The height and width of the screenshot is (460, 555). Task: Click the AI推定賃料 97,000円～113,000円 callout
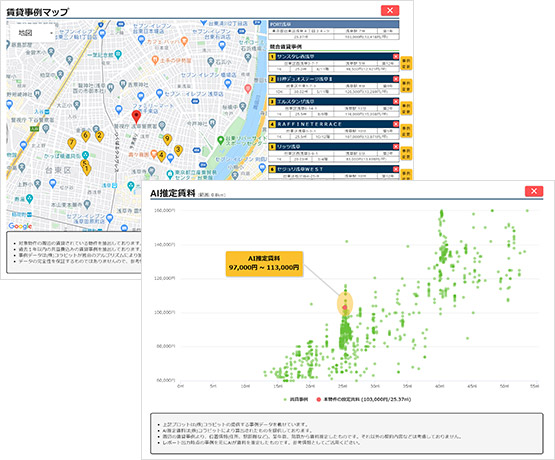coord(264,264)
